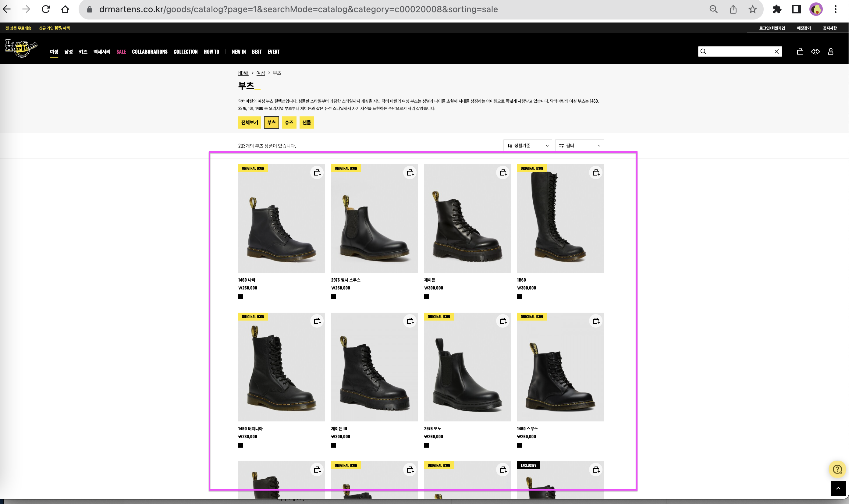Click add-to-cart icon on 1B60 boot

pyautogui.click(x=596, y=172)
